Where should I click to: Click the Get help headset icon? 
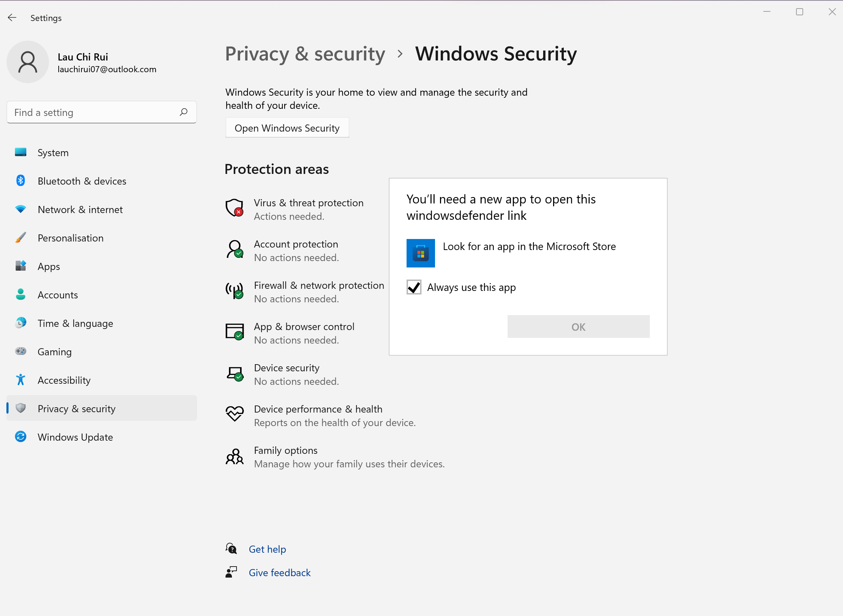coord(231,548)
